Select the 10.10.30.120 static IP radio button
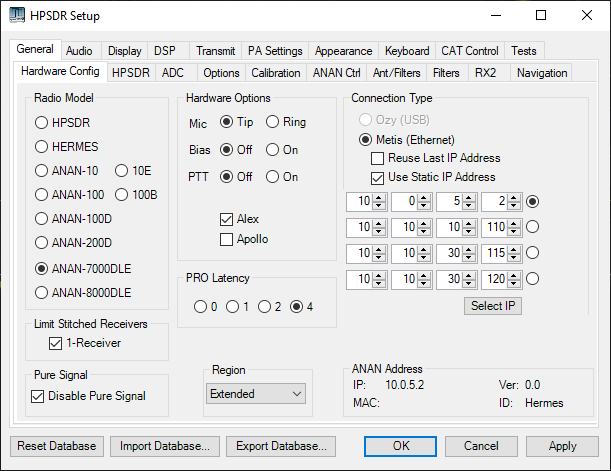 pyautogui.click(x=532, y=279)
